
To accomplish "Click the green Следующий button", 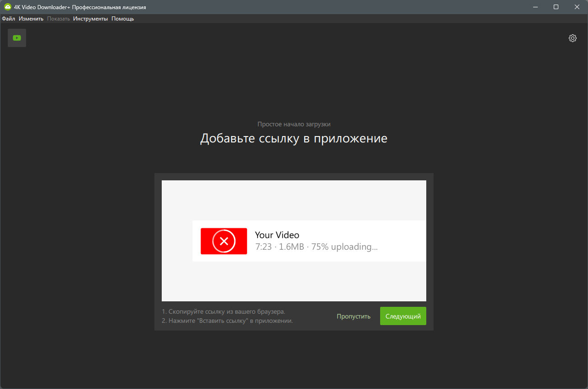I will pos(403,316).
